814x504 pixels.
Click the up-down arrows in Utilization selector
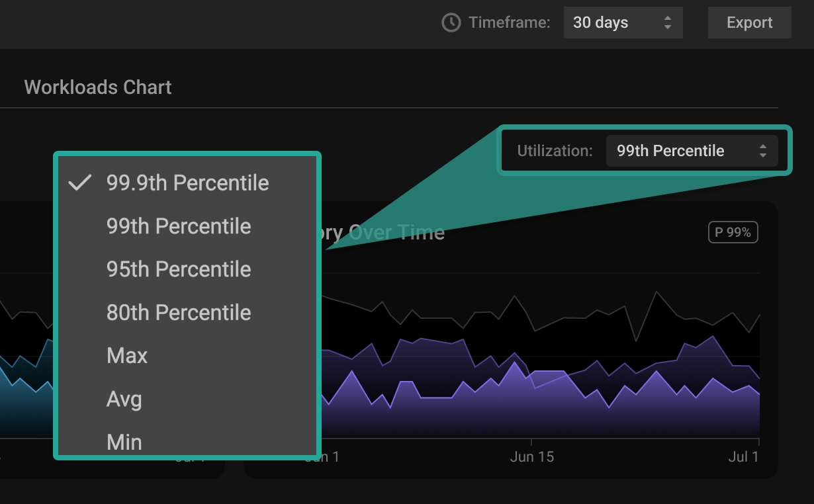[x=762, y=151]
